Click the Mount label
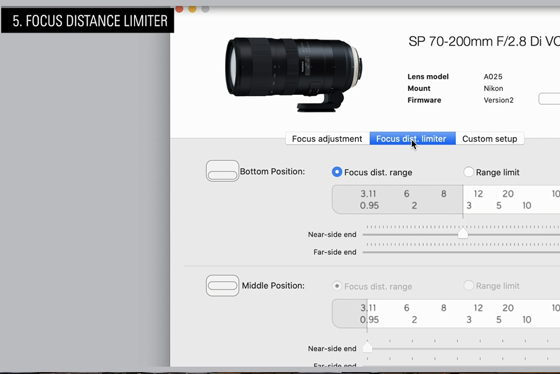 click(x=419, y=88)
